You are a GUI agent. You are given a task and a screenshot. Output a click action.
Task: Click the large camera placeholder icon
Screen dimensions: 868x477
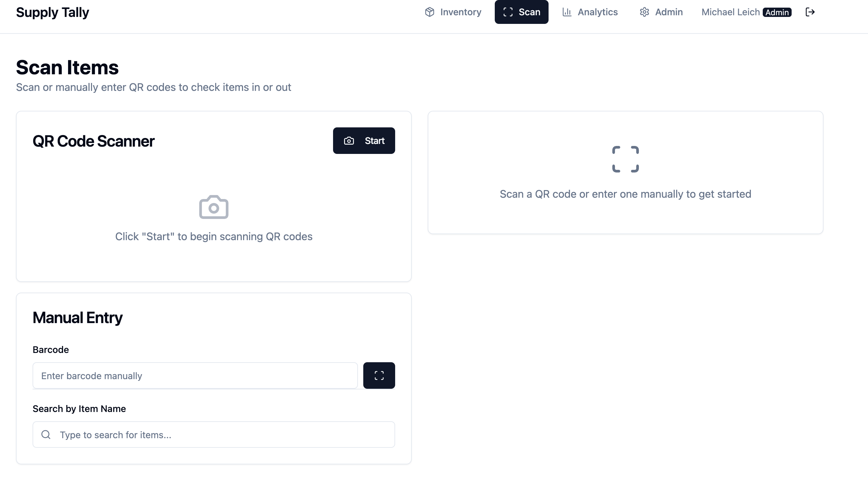[213, 207]
